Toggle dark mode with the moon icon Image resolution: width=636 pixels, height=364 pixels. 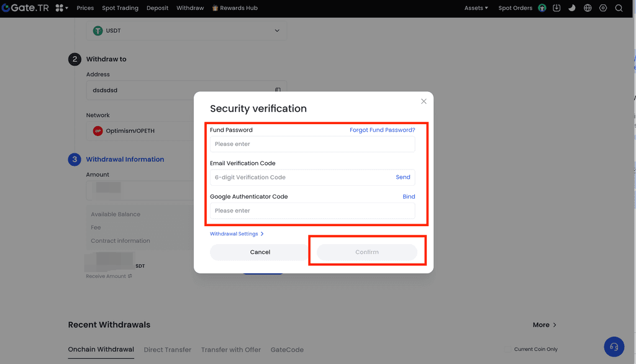572,8
